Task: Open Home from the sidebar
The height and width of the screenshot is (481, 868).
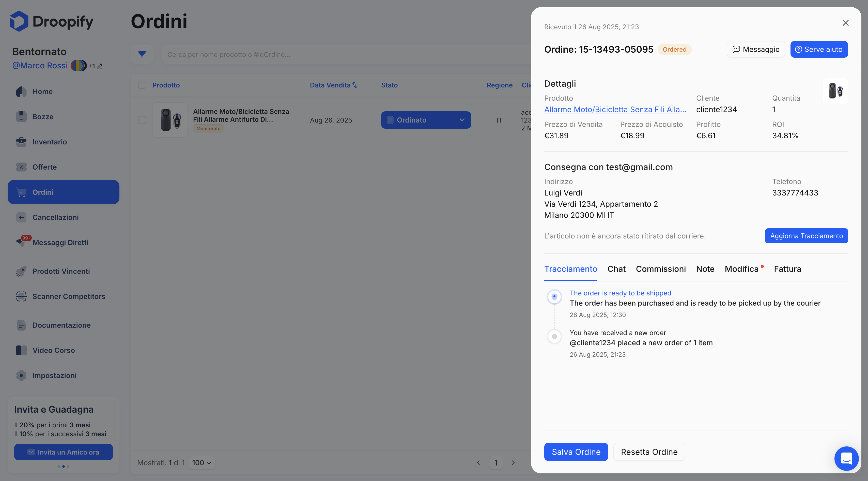Action: (63, 91)
